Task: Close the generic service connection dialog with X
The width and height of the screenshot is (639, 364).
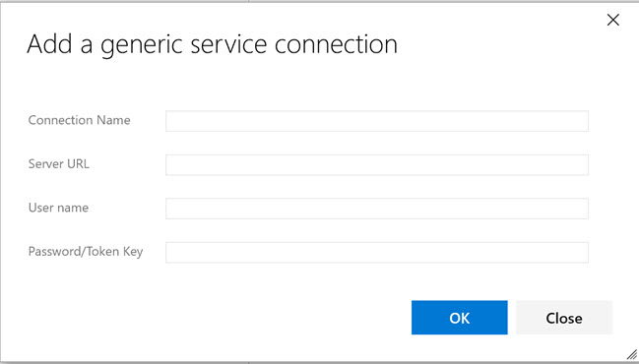Action: point(613,20)
